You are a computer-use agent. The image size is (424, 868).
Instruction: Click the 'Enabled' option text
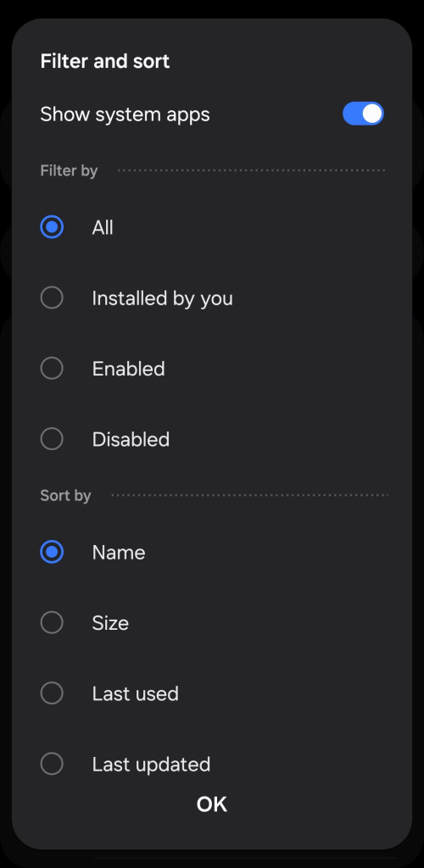[x=128, y=369]
